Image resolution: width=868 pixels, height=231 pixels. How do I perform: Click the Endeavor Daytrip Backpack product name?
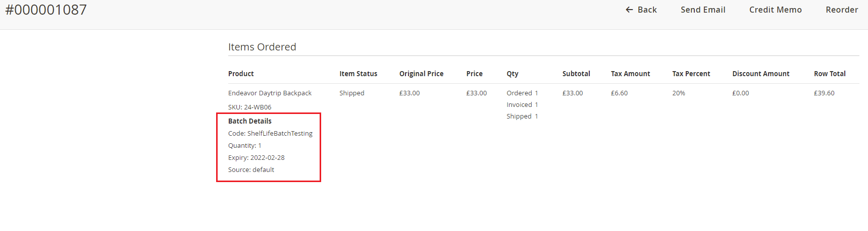[x=270, y=93]
